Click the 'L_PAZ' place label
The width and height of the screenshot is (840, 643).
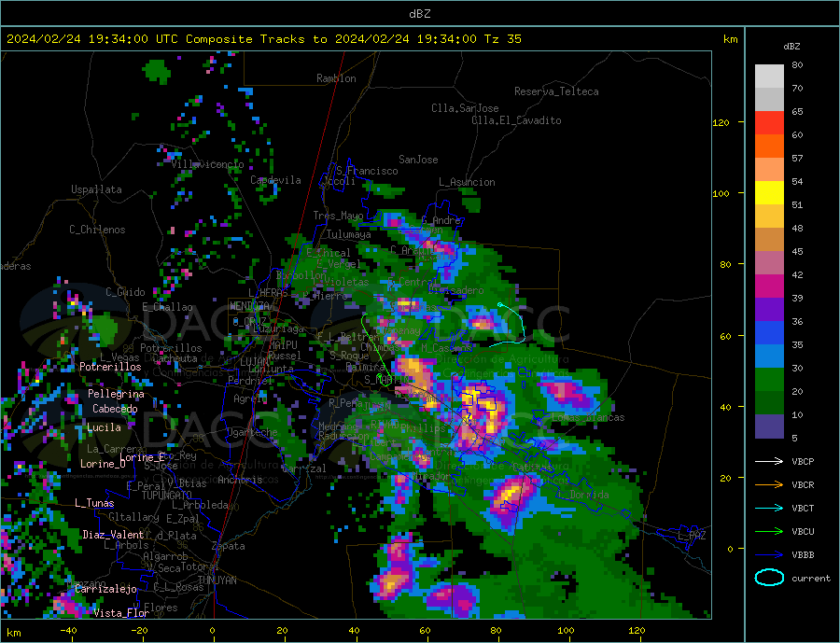(692, 536)
